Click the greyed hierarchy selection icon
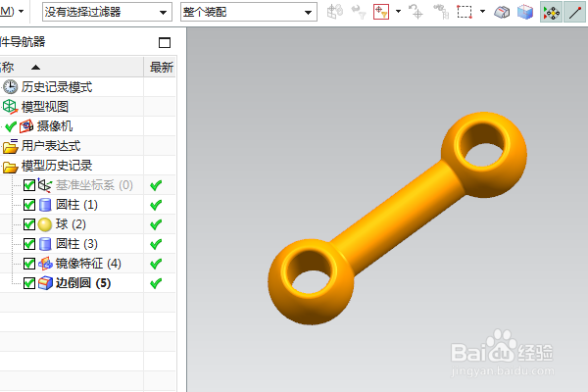The image size is (588, 392). click(x=441, y=12)
